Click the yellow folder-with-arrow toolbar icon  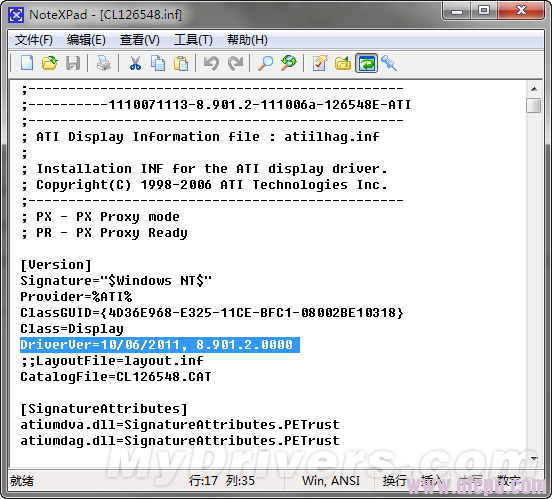click(x=343, y=63)
